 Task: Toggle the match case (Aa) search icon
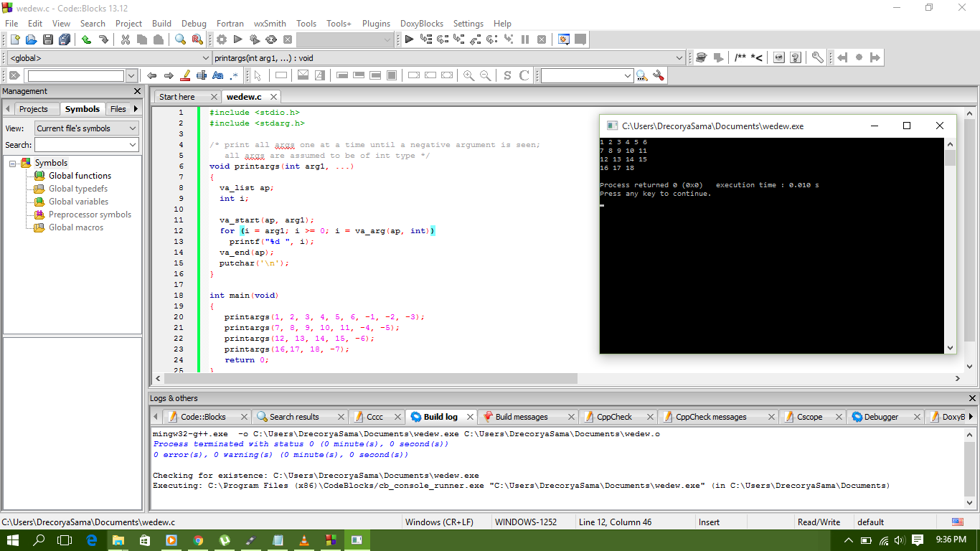coord(218,75)
